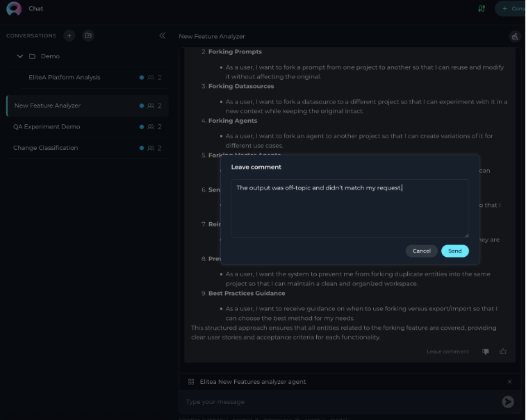Collapse the conversations sidebar with double-chevron icon

163,35
